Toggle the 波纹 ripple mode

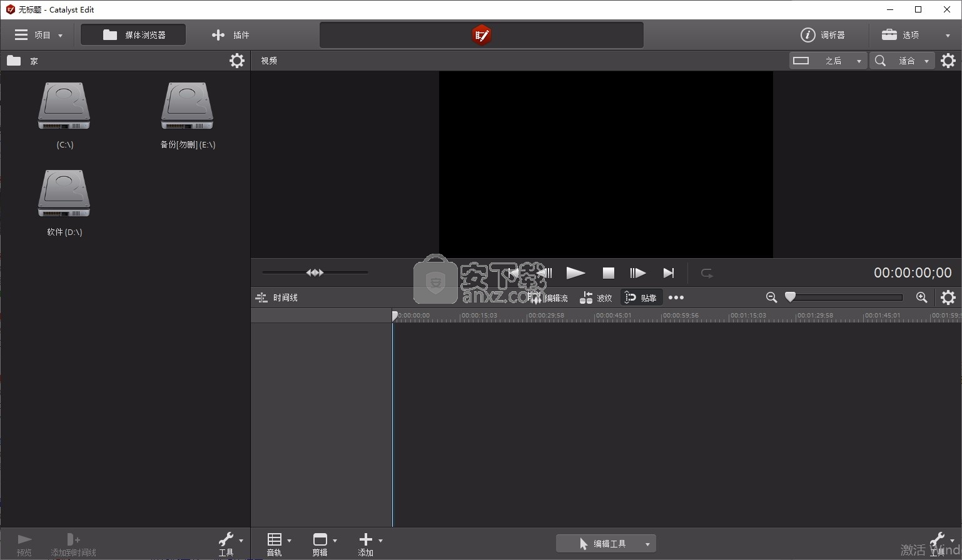596,297
